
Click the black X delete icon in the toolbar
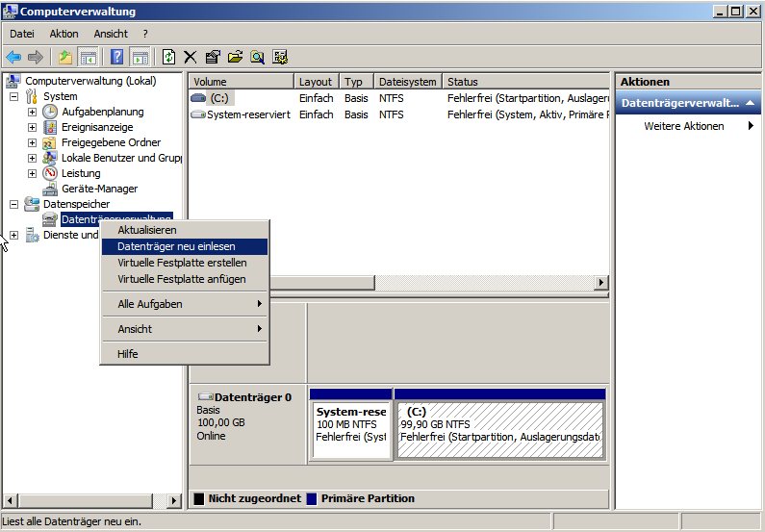click(x=191, y=57)
